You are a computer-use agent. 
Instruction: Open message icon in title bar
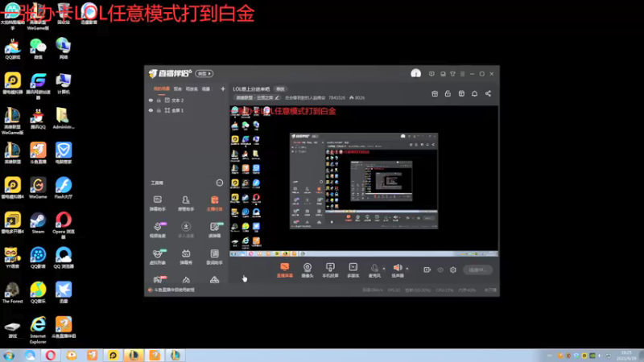click(431, 74)
